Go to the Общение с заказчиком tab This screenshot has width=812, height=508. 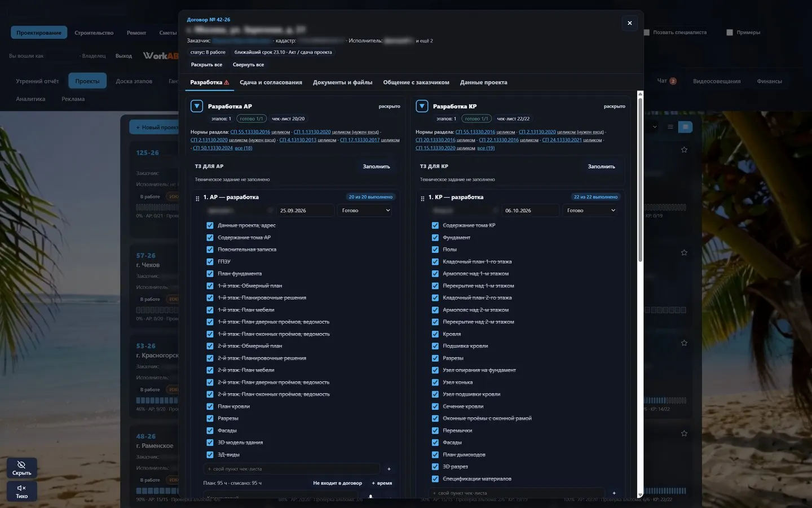[416, 82]
